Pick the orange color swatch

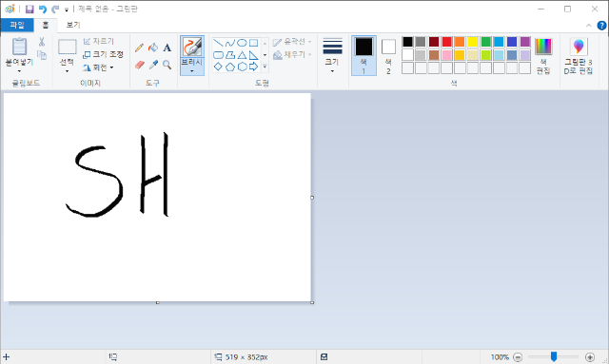[x=460, y=42]
